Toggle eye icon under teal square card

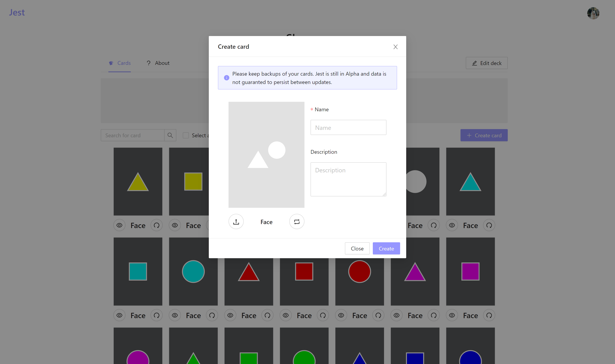(x=119, y=315)
